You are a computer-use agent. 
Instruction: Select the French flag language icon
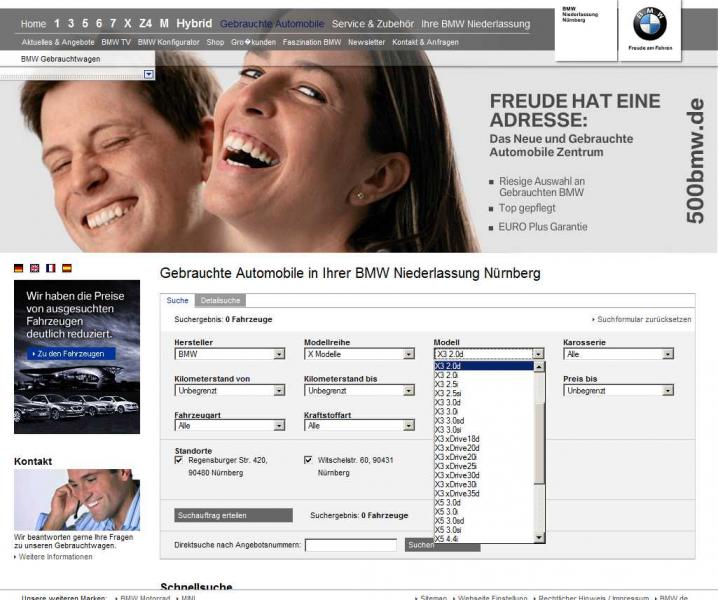(51, 268)
